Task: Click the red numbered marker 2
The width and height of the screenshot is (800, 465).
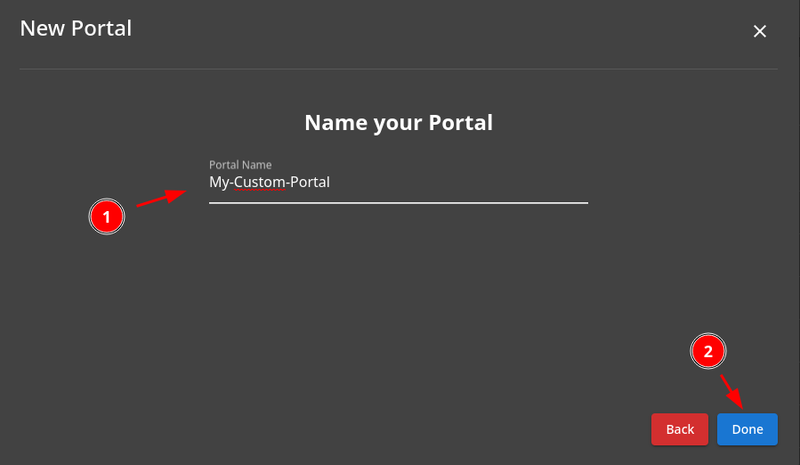Action: [708, 351]
